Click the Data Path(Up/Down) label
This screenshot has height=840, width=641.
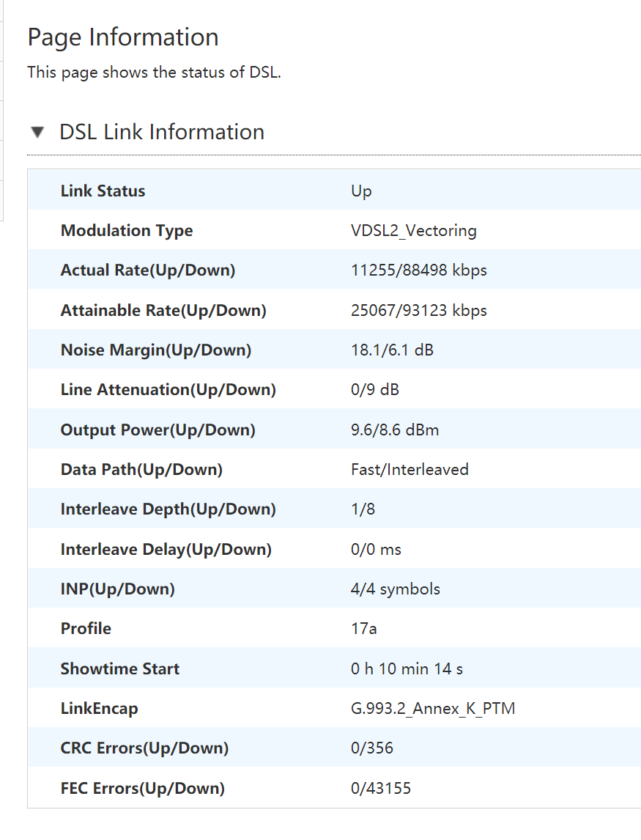point(141,469)
